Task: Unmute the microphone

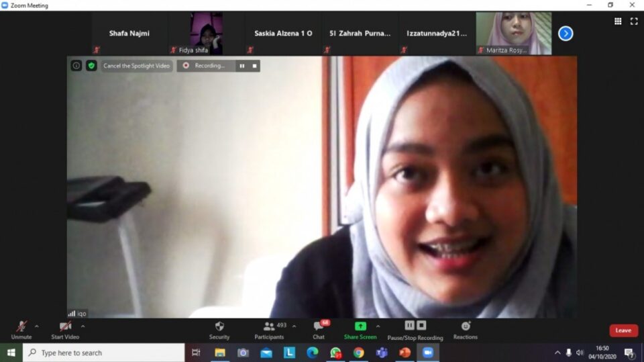Action: click(x=21, y=330)
